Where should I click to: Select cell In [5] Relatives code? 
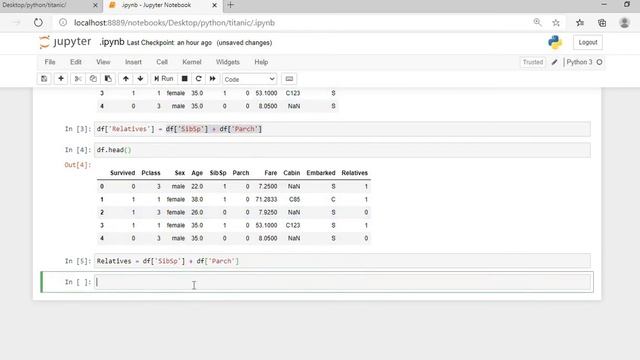(x=342, y=261)
